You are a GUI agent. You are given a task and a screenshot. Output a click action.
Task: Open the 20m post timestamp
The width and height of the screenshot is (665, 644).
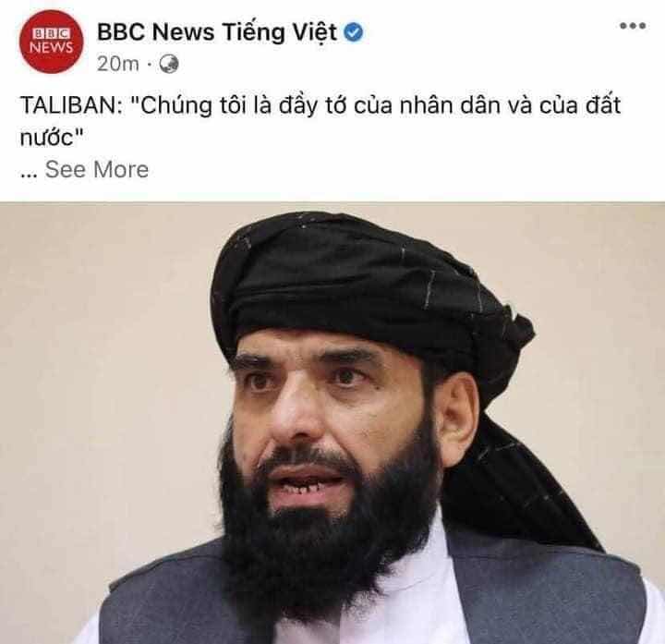coord(118,64)
